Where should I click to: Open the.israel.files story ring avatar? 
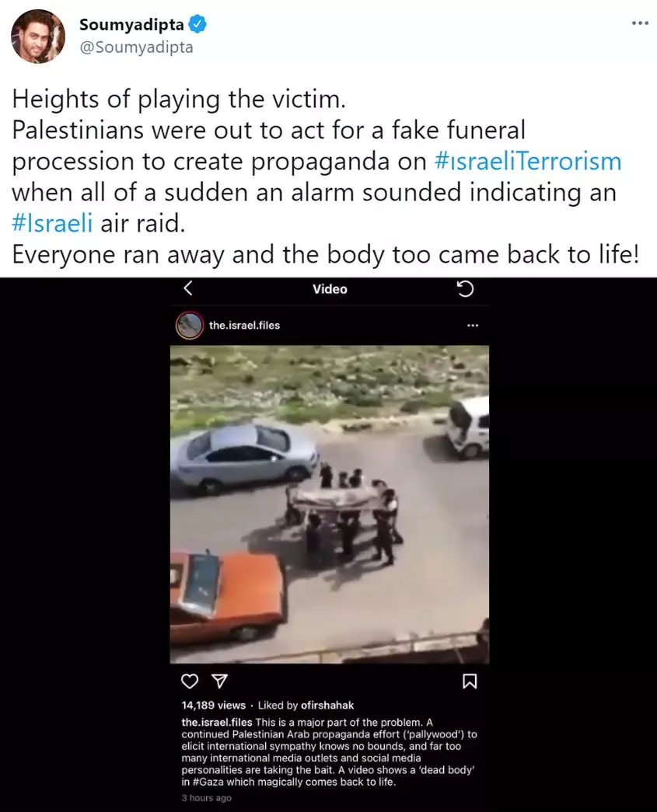[x=190, y=326]
